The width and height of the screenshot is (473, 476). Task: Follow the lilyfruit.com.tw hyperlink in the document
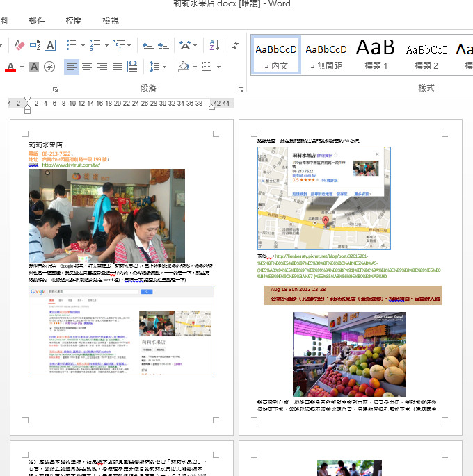tap(71, 165)
